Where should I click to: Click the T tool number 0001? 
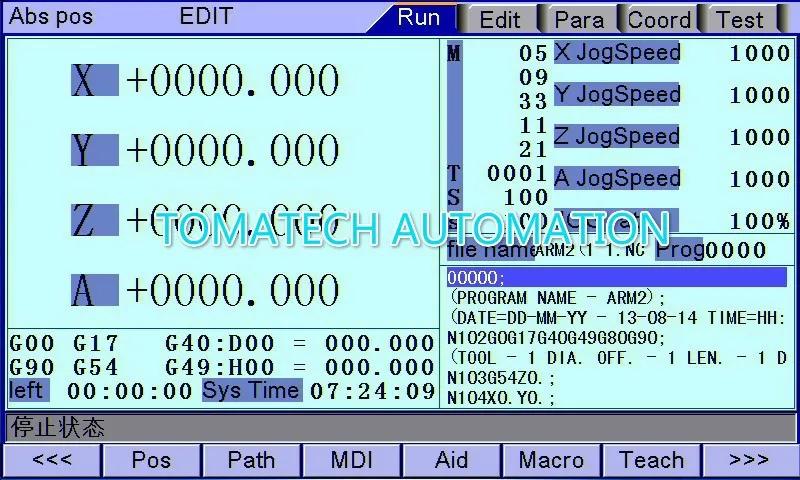[517, 173]
